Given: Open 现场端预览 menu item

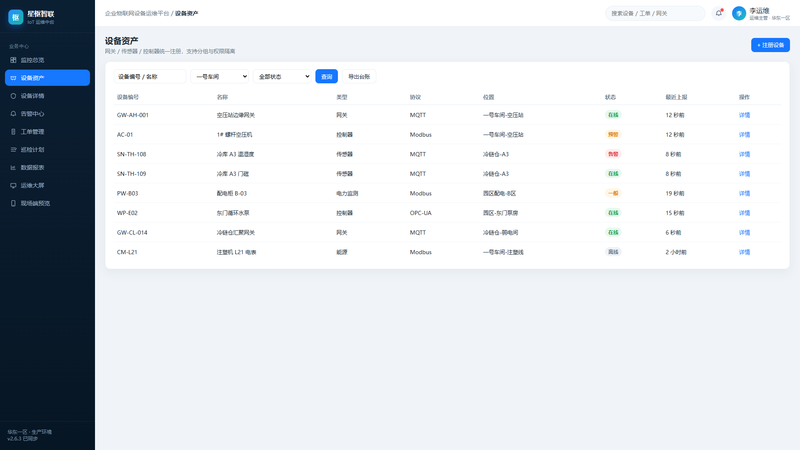Looking at the screenshot, I should 47,203.
